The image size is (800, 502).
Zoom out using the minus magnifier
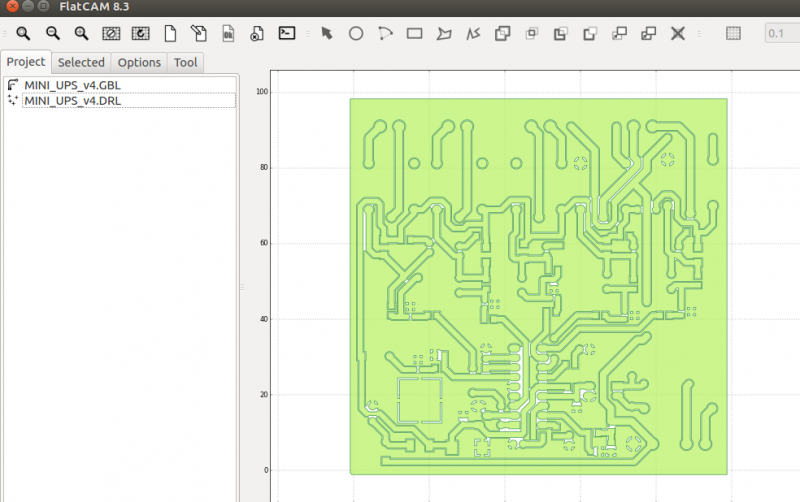click(53, 33)
